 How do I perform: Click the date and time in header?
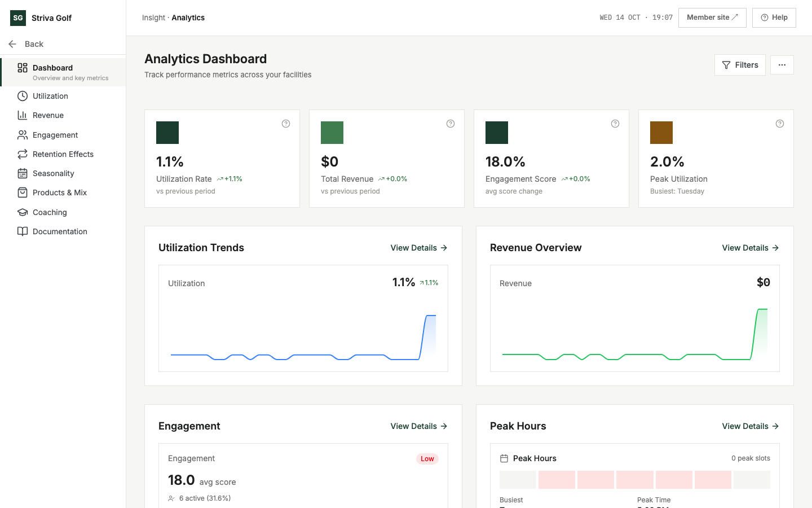pyautogui.click(x=636, y=17)
